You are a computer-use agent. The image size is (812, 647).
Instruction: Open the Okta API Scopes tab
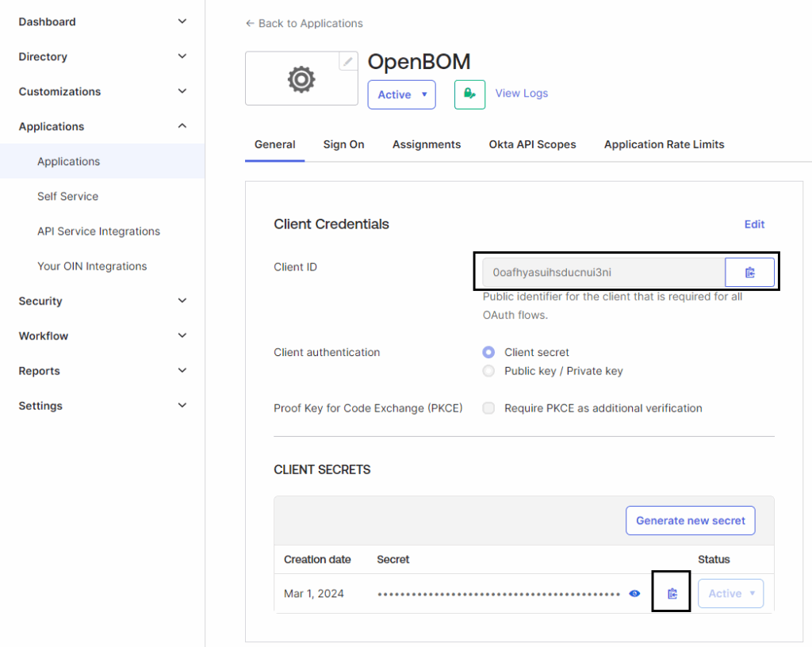[x=532, y=144]
